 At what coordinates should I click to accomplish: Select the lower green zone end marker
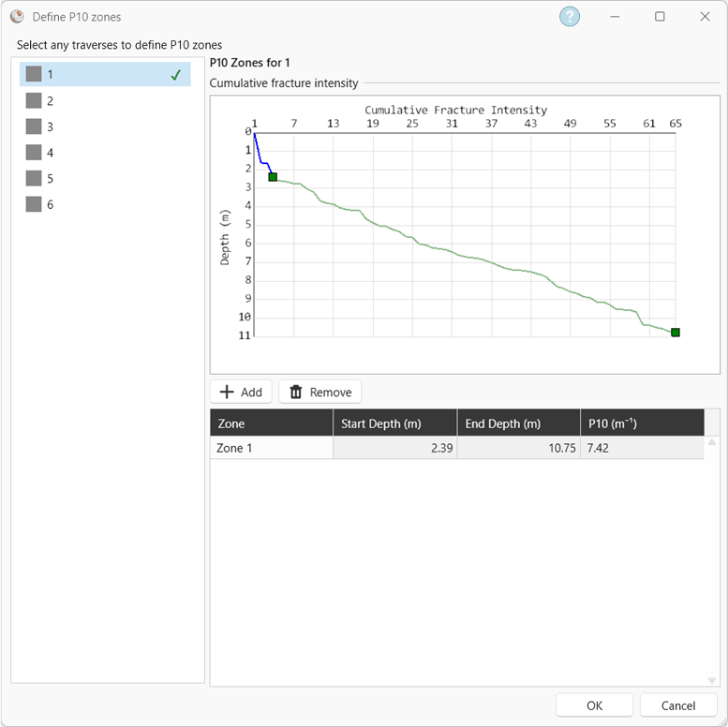[x=676, y=333]
